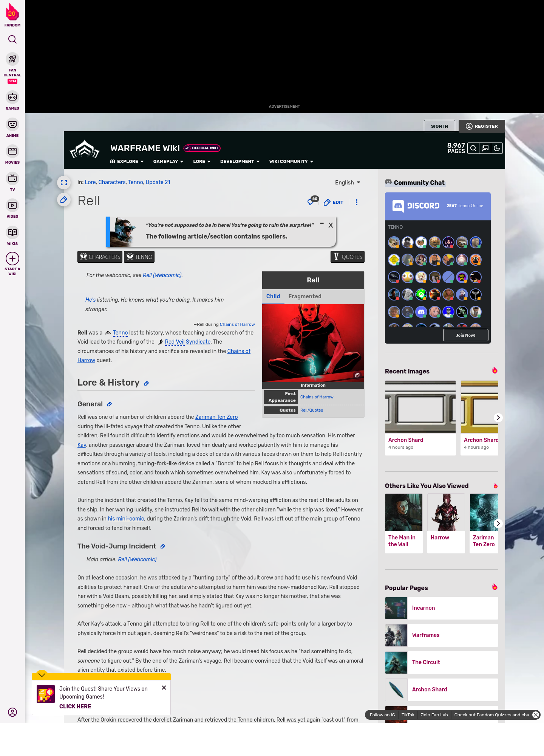This screenshot has height=756, width=544.
Task: Join the Discord via Join Now
Action: tap(466, 335)
